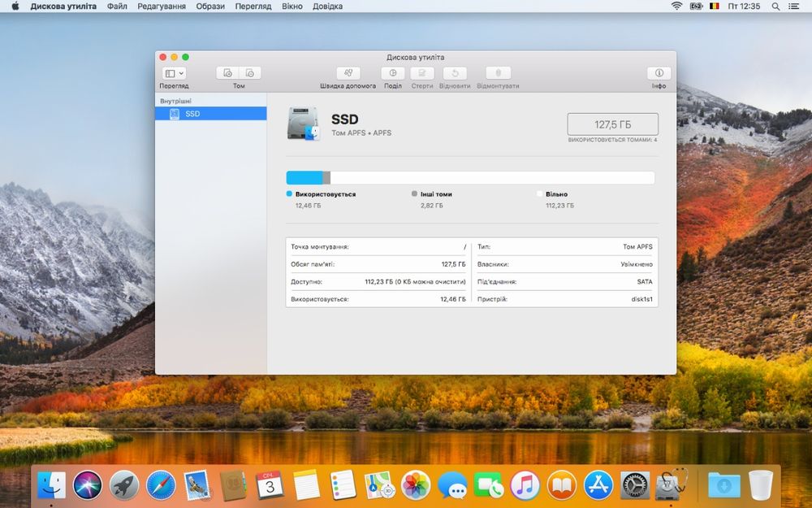812x508 pixels.
Task: Open the Дискова утиліта app menu
Action: click(63, 7)
